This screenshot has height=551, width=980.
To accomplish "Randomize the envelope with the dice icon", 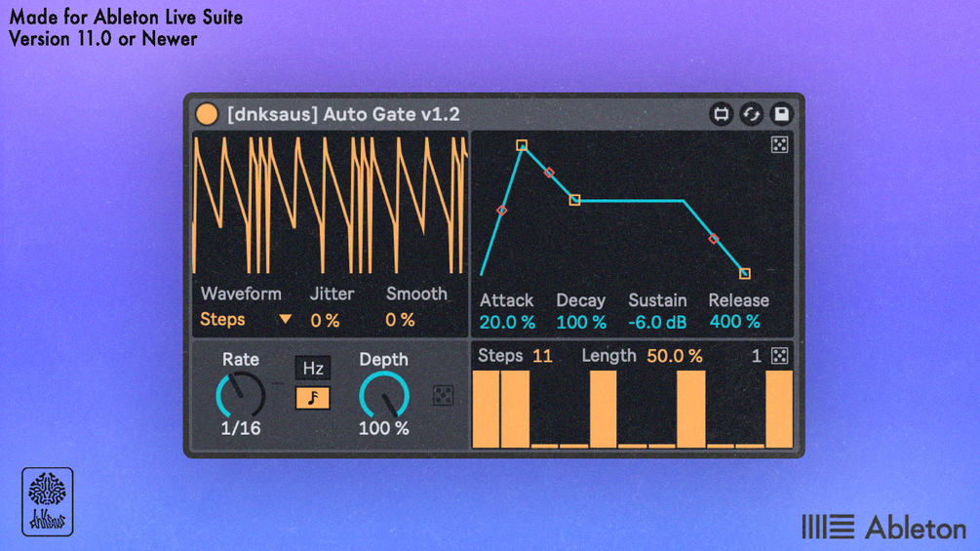I will coord(779,145).
